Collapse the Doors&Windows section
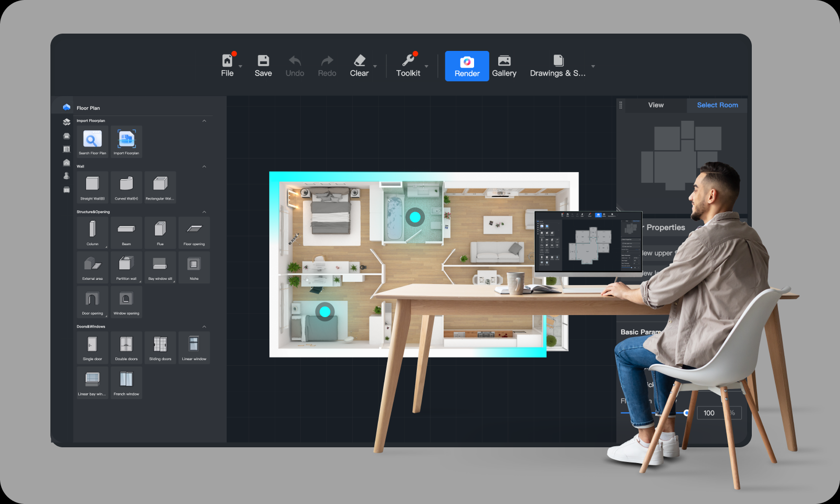Image resolution: width=840 pixels, height=504 pixels. click(x=204, y=325)
